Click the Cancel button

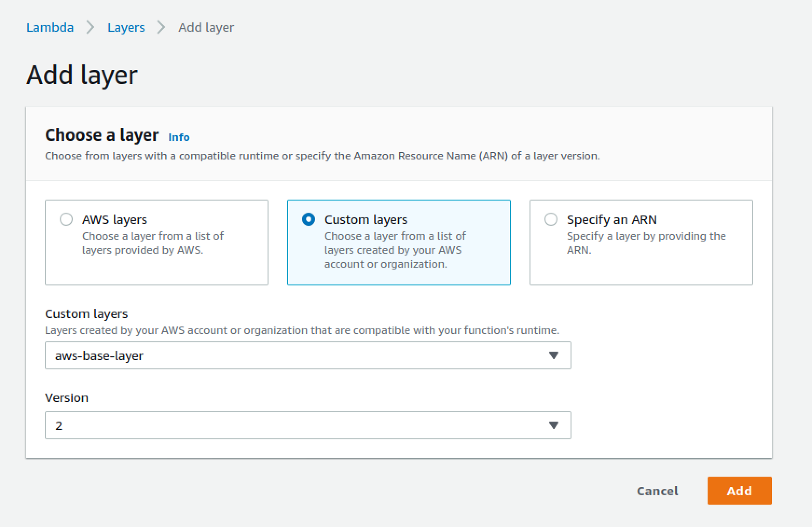click(x=657, y=491)
